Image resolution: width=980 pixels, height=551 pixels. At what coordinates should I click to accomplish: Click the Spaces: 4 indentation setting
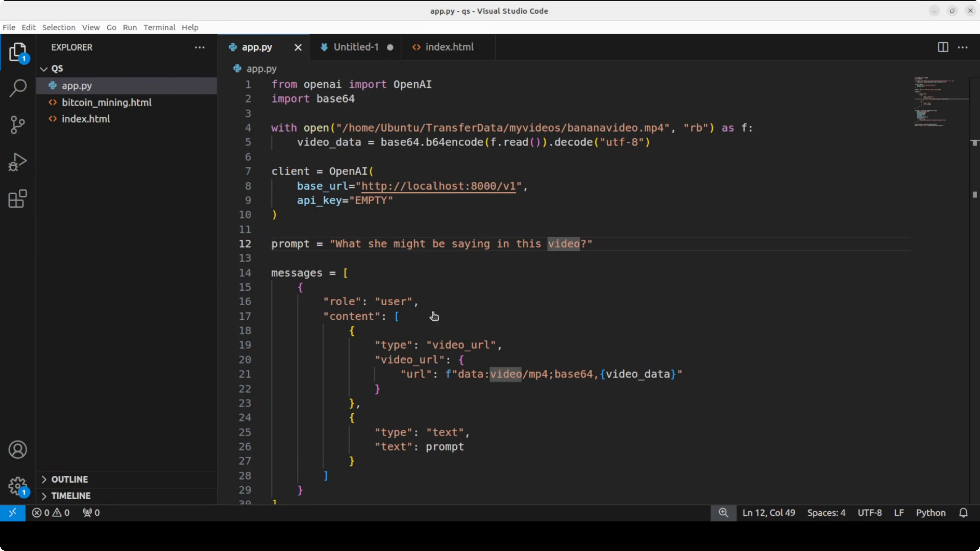pos(826,513)
